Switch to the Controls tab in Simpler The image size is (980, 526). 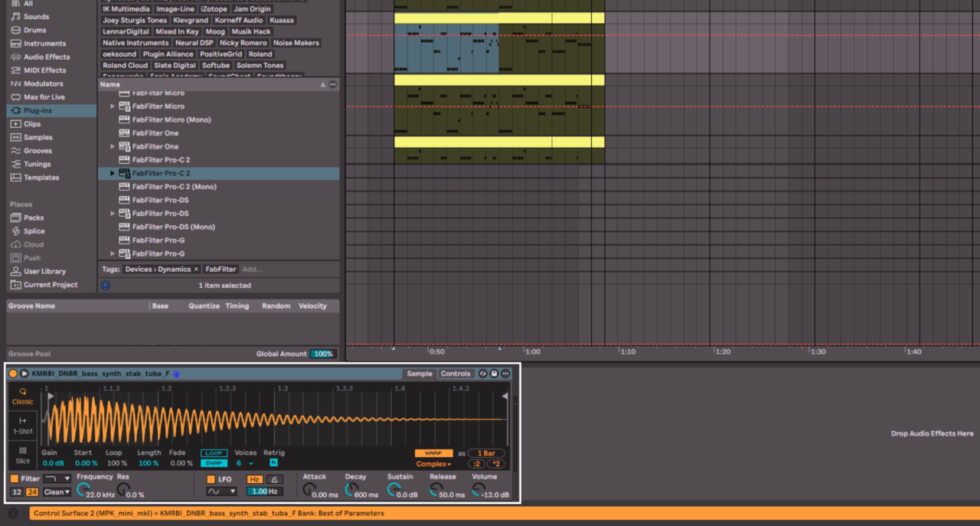pyautogui.click(x=456, y=374)
